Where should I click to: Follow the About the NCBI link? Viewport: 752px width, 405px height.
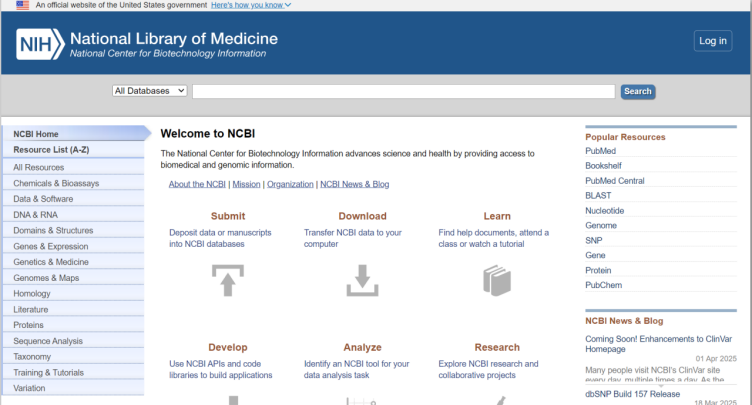click(197, 184)
